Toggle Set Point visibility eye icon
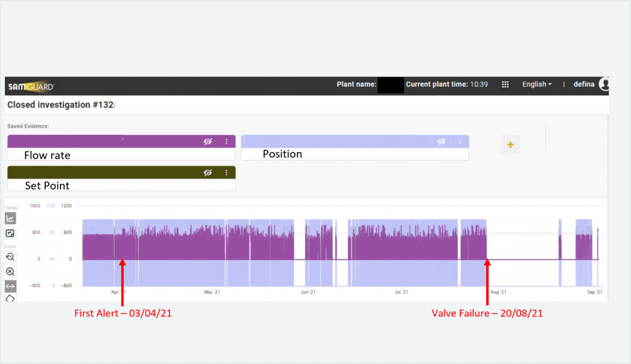Image resolution: width=631 pixels, height=364 pixels. coord(208,172)
